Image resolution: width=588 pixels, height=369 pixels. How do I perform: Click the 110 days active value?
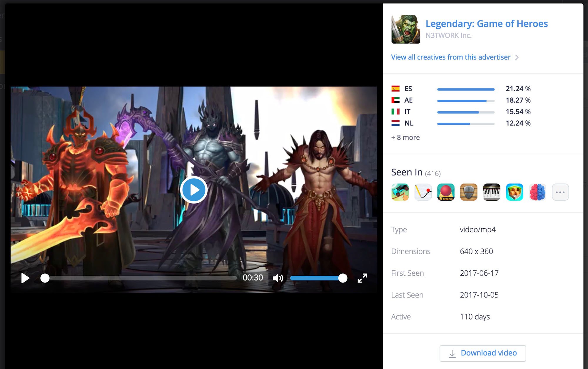click(x=475, y=317)
